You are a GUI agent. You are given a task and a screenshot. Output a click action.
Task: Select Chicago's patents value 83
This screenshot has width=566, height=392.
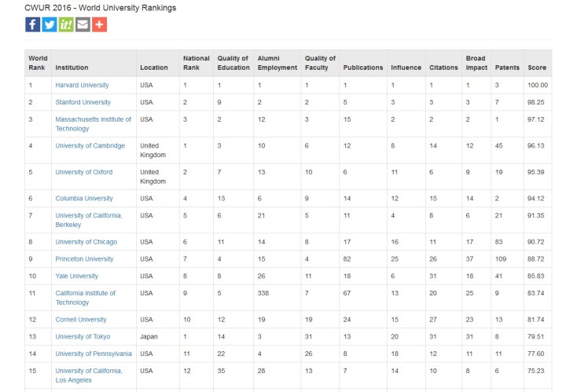click(x=499, y=242)
